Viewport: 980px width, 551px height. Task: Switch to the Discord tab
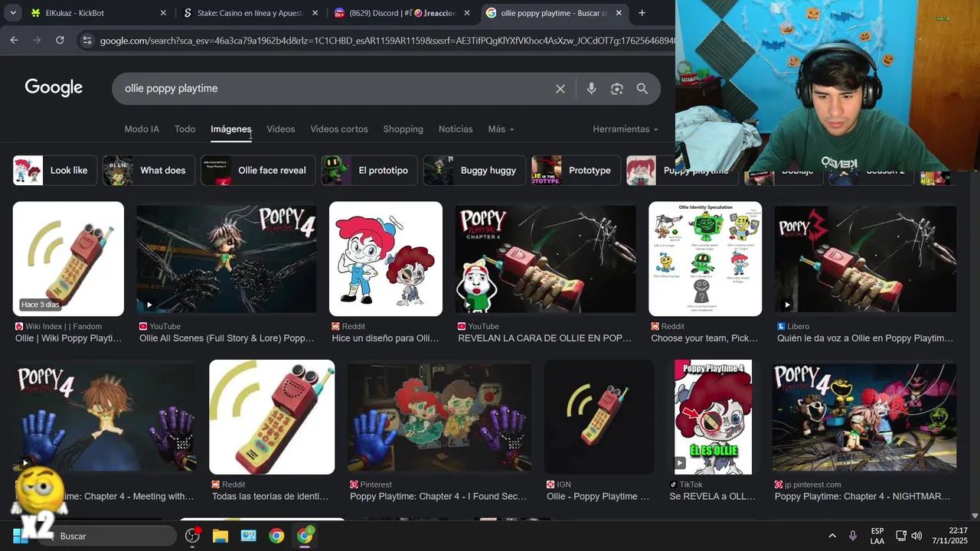(x=402, y=13)
